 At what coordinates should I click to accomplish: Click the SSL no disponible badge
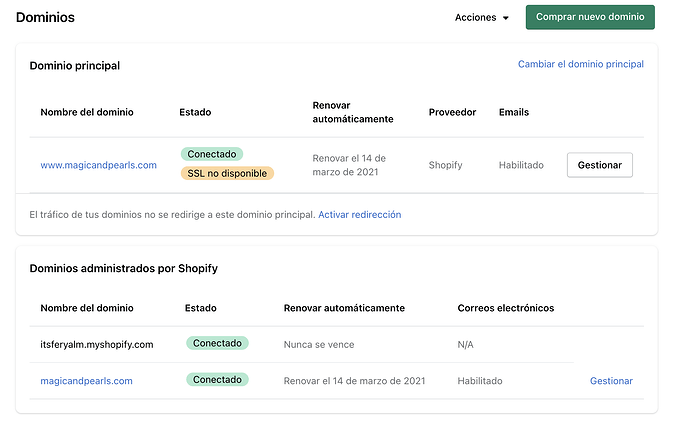click(x=227, y=173)
